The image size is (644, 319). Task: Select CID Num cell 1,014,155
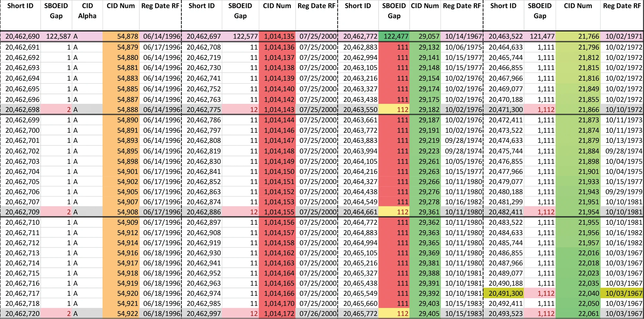coord(277,212)
